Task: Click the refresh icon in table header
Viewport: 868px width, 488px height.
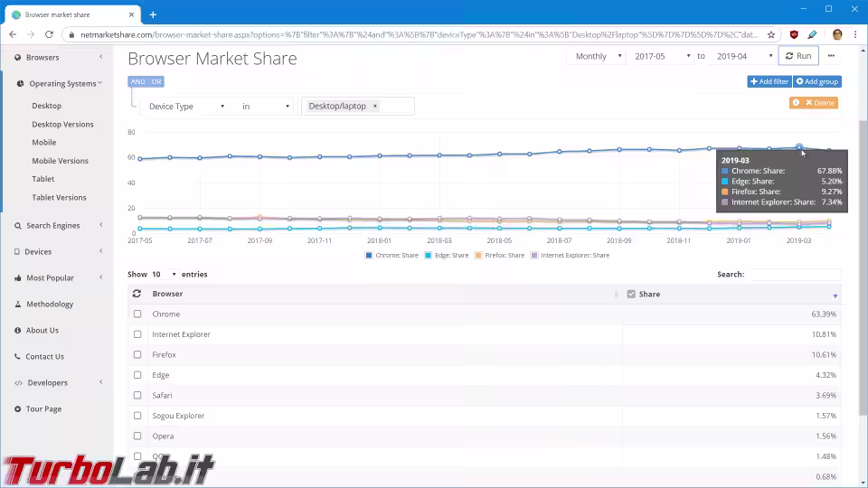Action: tap(137, 294)
